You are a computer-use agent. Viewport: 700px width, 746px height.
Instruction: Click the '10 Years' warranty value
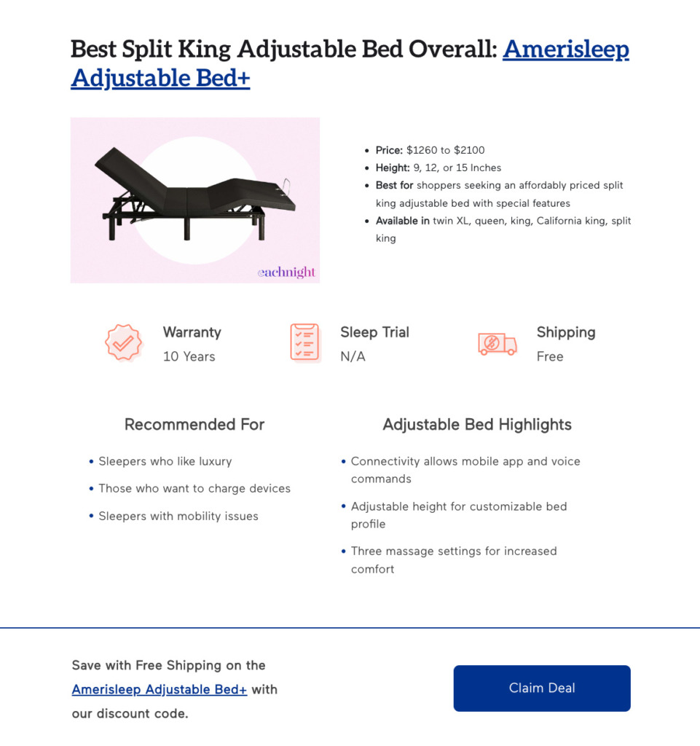pos(189,356)
